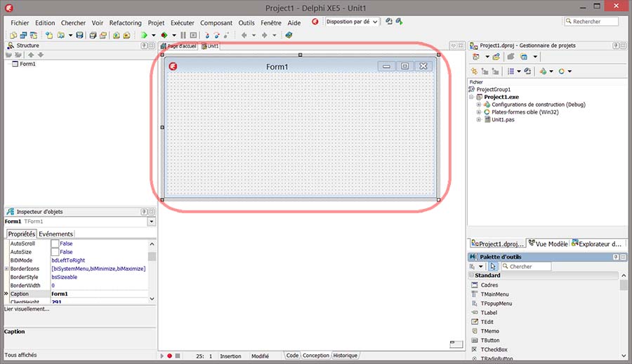The width and height of the screenshot is (632, 364).
Task: Collapse the Standard palette category
Action: 471,275
